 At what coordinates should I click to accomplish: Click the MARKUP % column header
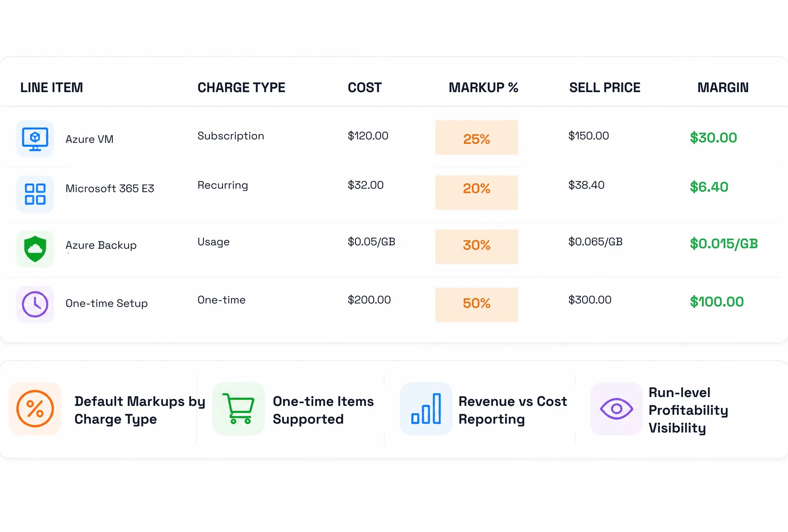point(483,88)
